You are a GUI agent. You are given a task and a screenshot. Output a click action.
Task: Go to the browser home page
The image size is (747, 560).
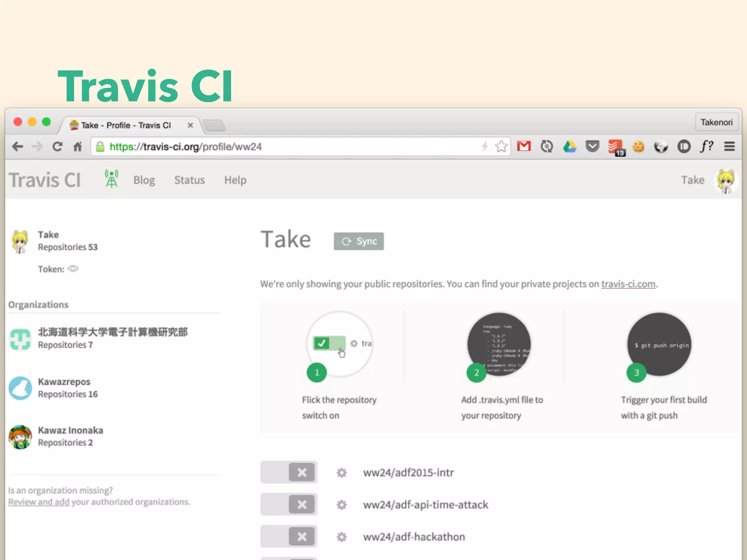pyautogui.click(x=77, y=147)
